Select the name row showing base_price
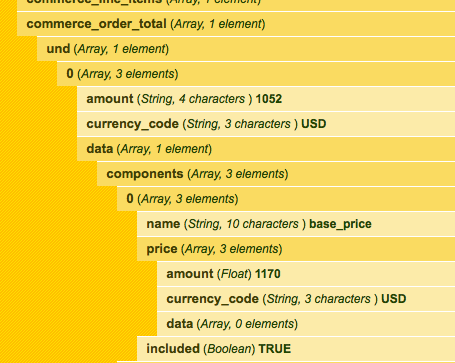Image resolution: width=455 pixels, height=363 pixels. tap(296, 224)
